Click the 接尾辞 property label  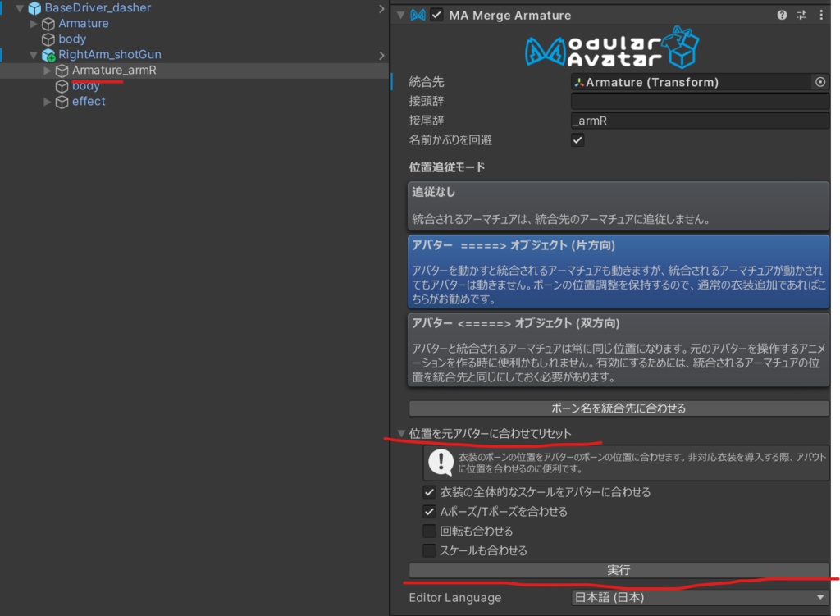point(427,121)
